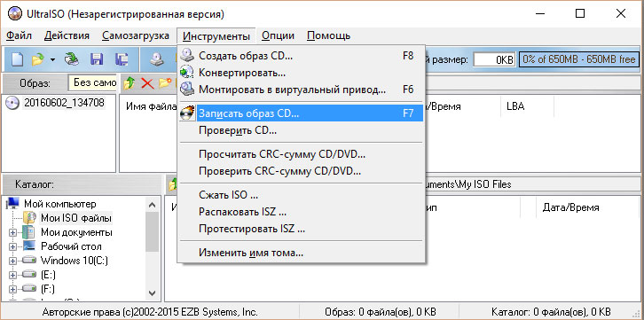Image resolution: width=644 pixels, height=320 pixels.
Task: Open the dropdown arrow next to Open icon
Action: point(53,60)
